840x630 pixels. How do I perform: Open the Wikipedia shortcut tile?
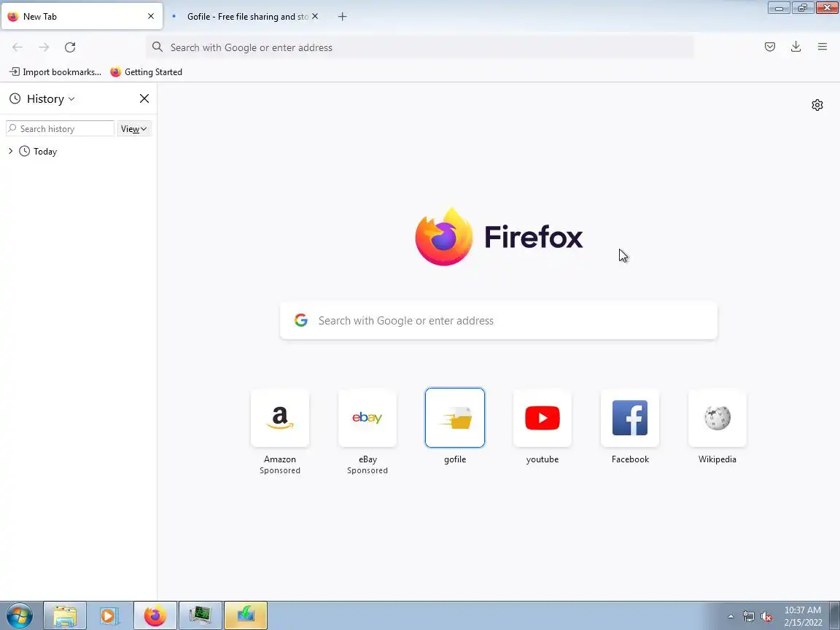tap(717, 418)
